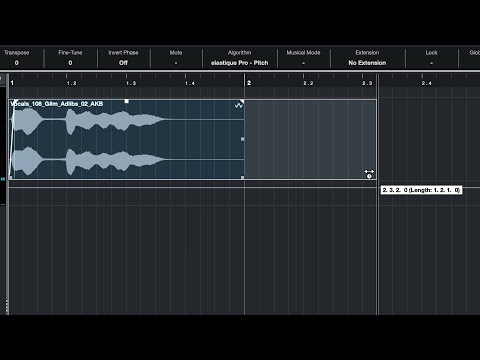Click the Transpose label
This screenshot has width=480, height=360.
[x=17, y=53]
